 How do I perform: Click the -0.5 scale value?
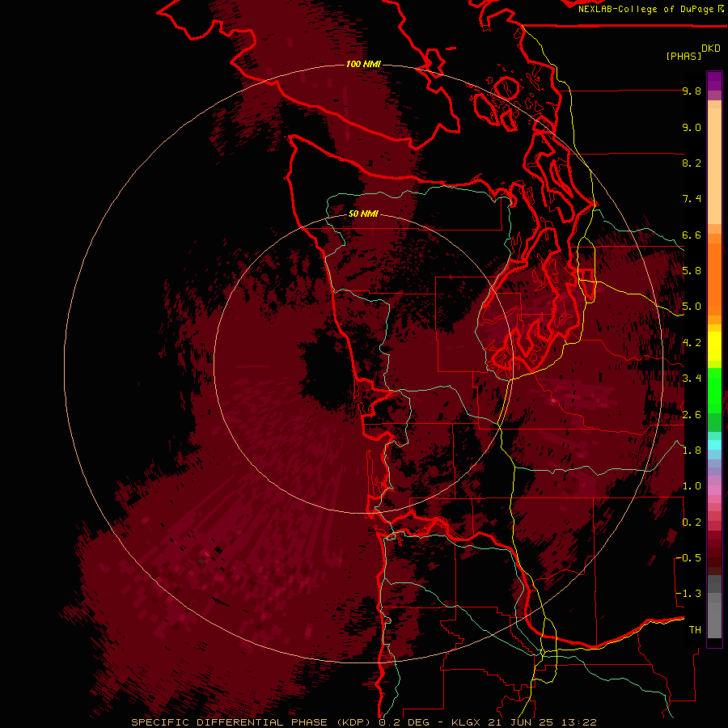tap(688, 557)
